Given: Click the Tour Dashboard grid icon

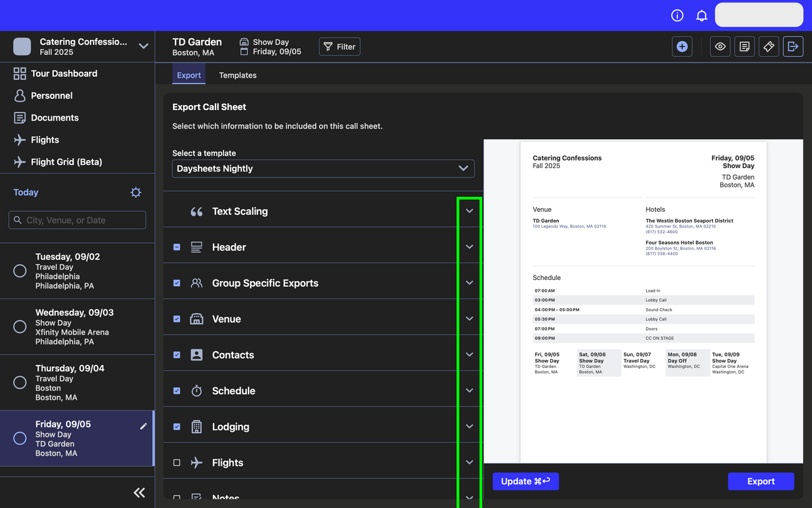Looking at the screenshot, I should [20, 74].
